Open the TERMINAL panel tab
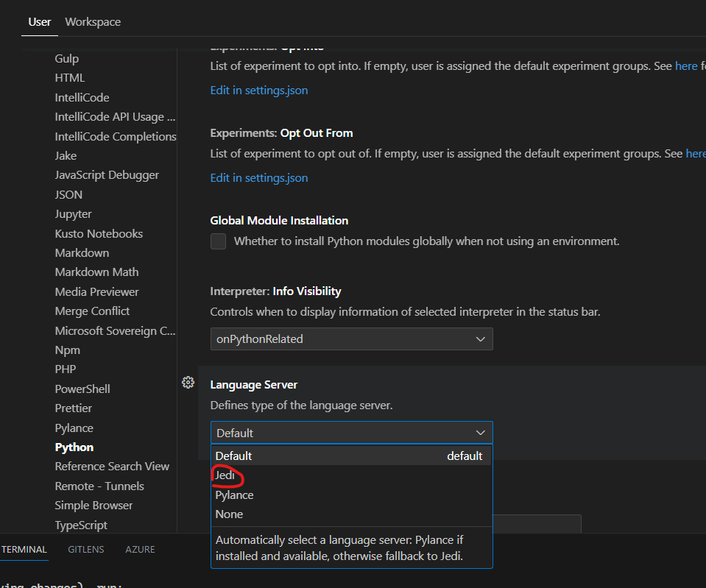The height and width of the screenshot is (588, 706). pyautogui.click(x=24, y=549)
